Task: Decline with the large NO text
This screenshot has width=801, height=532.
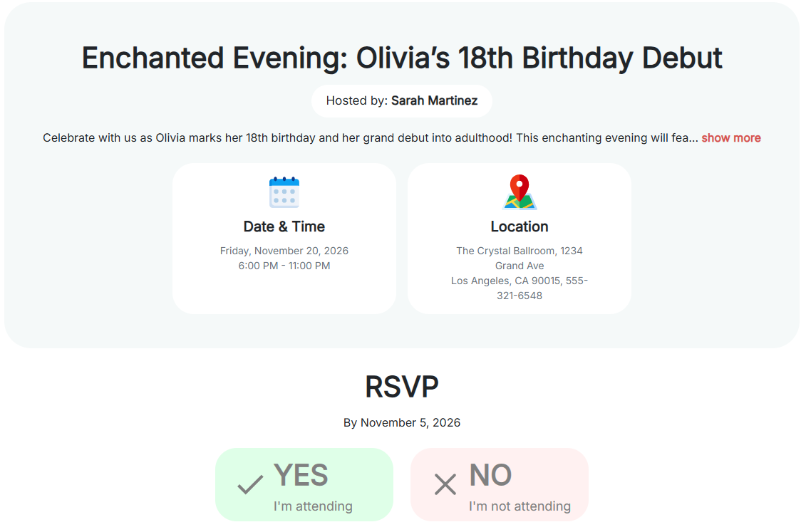Action: pos(490,475)
